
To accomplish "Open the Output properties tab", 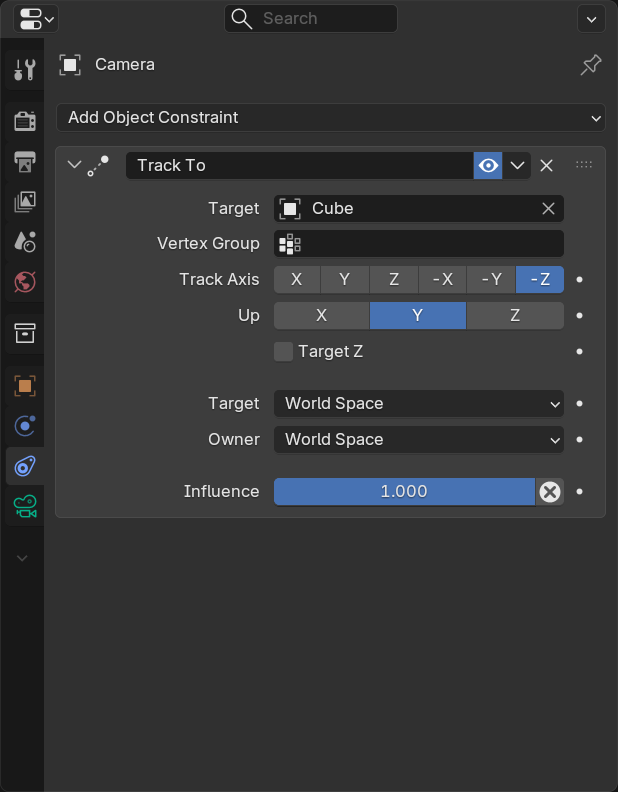I will point(25,162).
